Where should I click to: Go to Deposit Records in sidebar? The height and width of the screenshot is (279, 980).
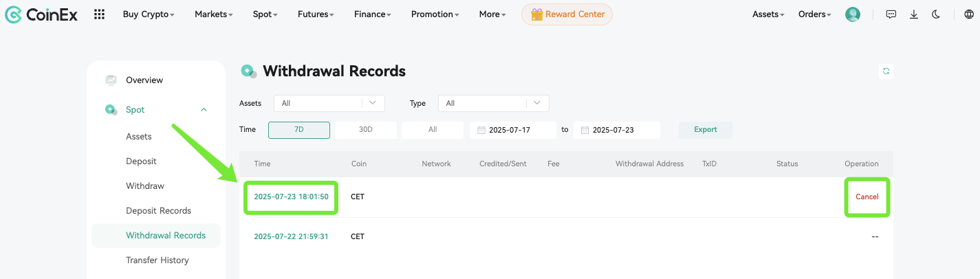point(158,211)
